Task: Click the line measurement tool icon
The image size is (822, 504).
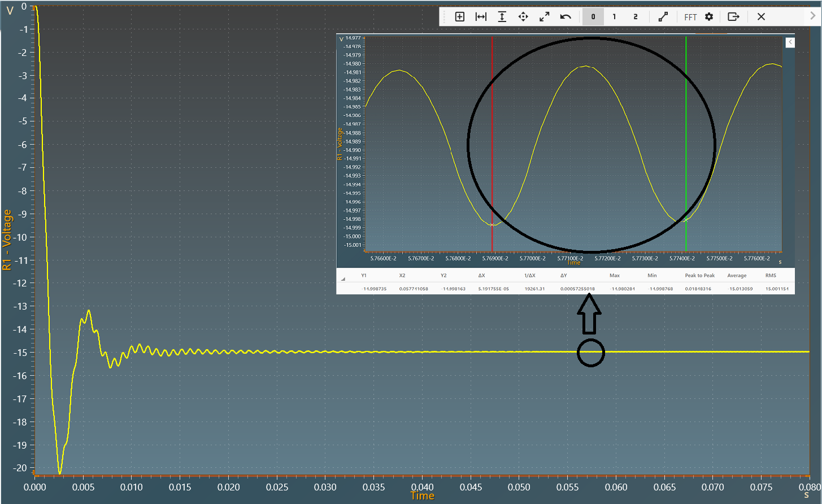Action: coord(663,17)
